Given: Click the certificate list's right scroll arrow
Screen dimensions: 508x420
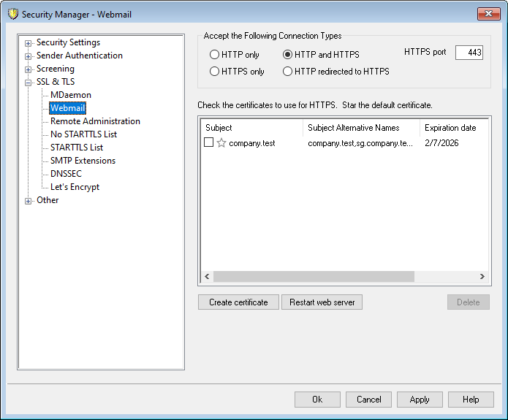Looking at the screenshot, I should coord(482,277).
